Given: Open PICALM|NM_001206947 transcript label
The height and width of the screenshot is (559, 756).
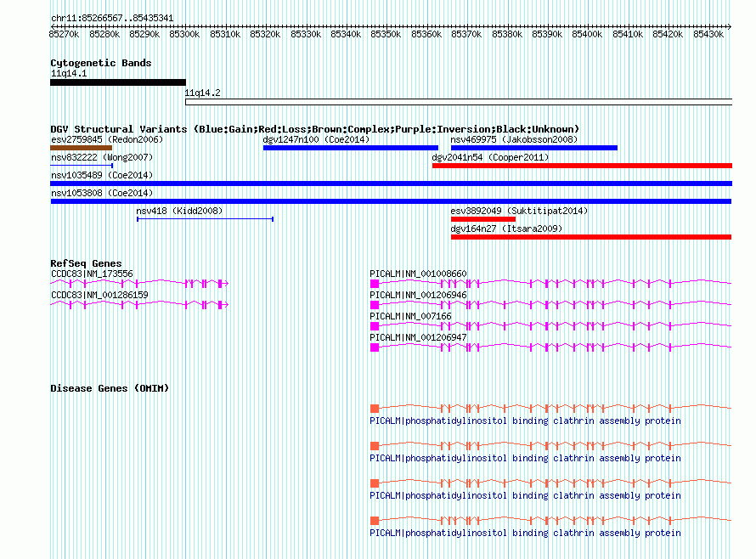Looking at the screenshot, I should pos(418,337).
